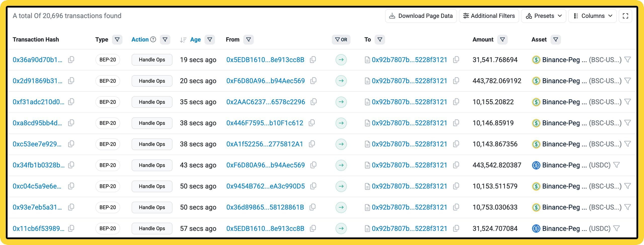Screen dimensions: 644x245
Task: Expand the Presets dropdown
Action: [x=544, y=16]
